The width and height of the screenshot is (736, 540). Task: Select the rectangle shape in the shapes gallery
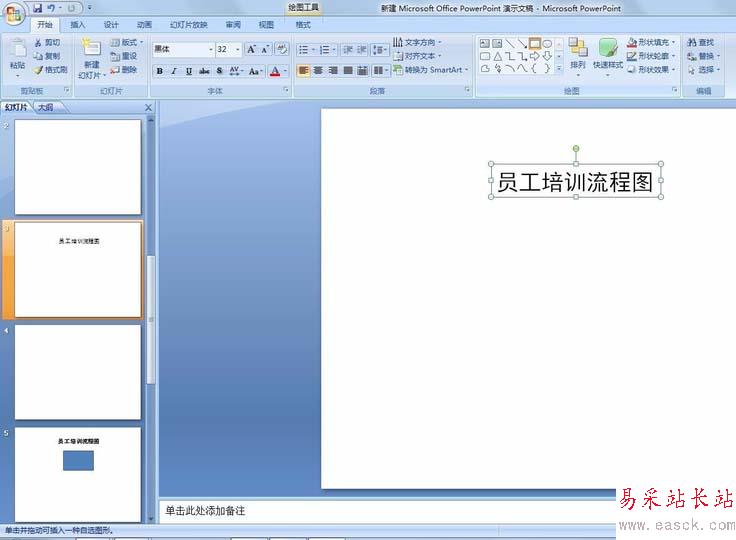[535, 44]
